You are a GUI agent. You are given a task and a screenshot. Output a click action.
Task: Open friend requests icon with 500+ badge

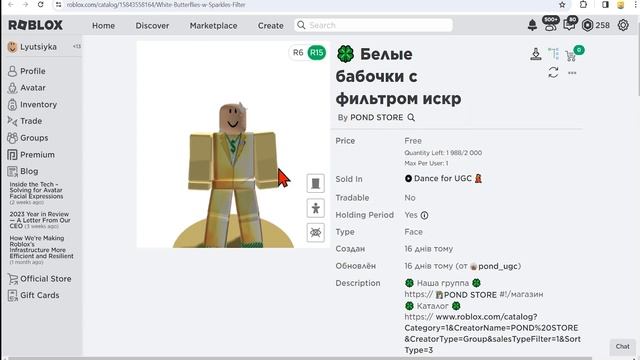coord(550,24)
